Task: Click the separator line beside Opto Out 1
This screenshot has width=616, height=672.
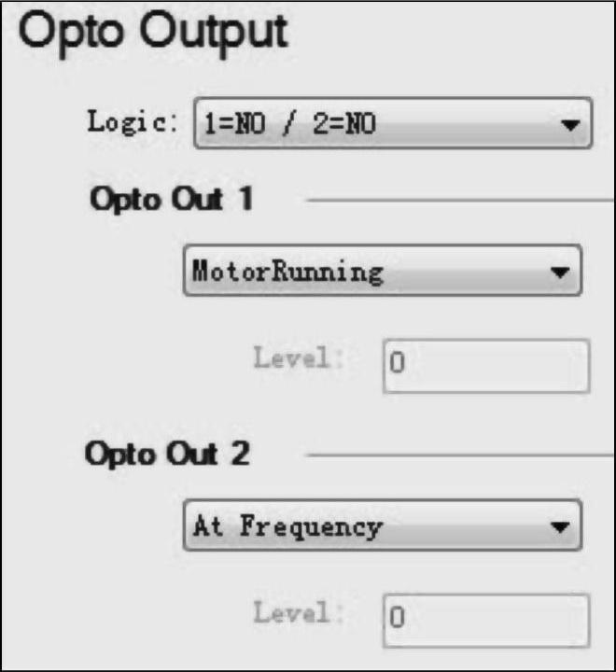Action: (459, 200)
